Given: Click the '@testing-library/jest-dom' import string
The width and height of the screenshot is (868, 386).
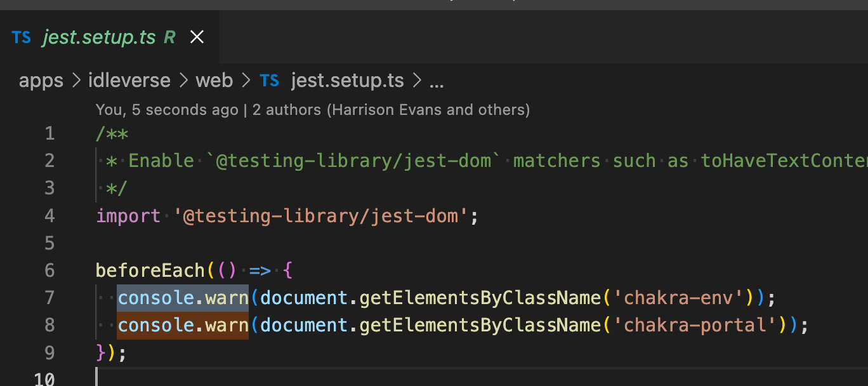Looking at the screenshot, I should point(320,216).
